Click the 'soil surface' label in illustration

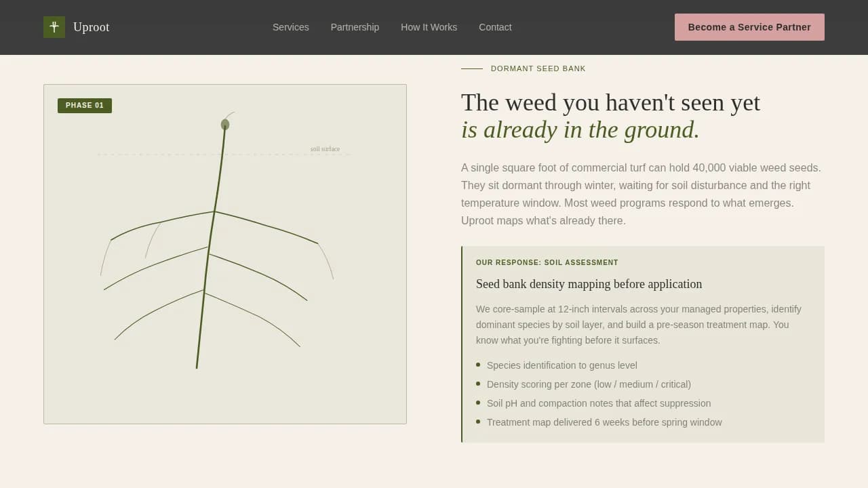click(x=325, y=149)
